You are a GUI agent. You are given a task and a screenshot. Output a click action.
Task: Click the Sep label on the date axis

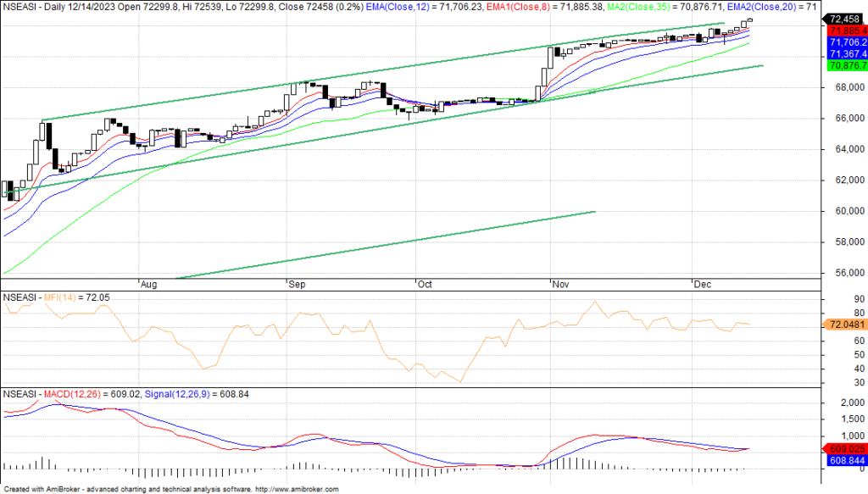(x=296, y=285)
